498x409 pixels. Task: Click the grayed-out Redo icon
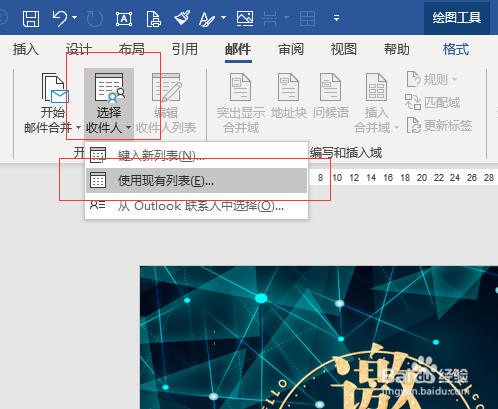pyautogui.click(x=95, y=19)
